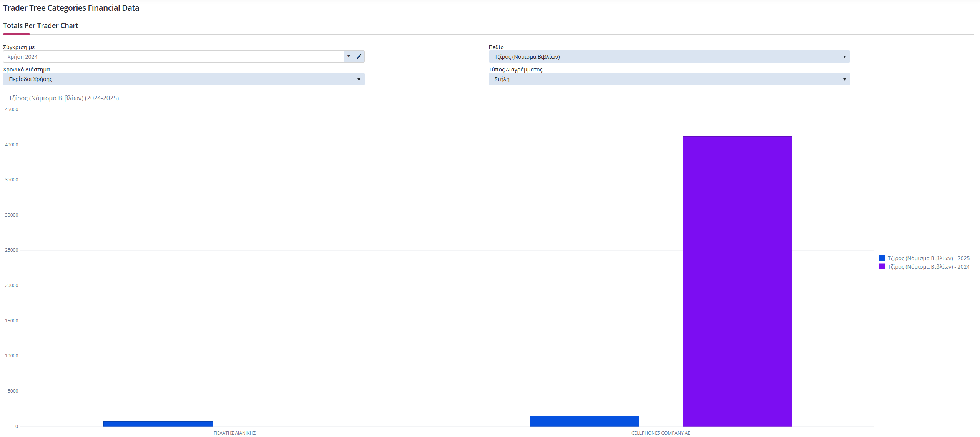Open the Σύγκριση με dropdown arrow
Screen dimensions: 980x437
tap(349, 56)
